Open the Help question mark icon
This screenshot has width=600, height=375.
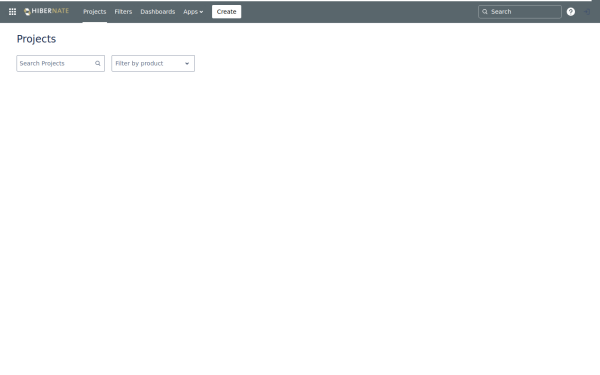point(571,12)
